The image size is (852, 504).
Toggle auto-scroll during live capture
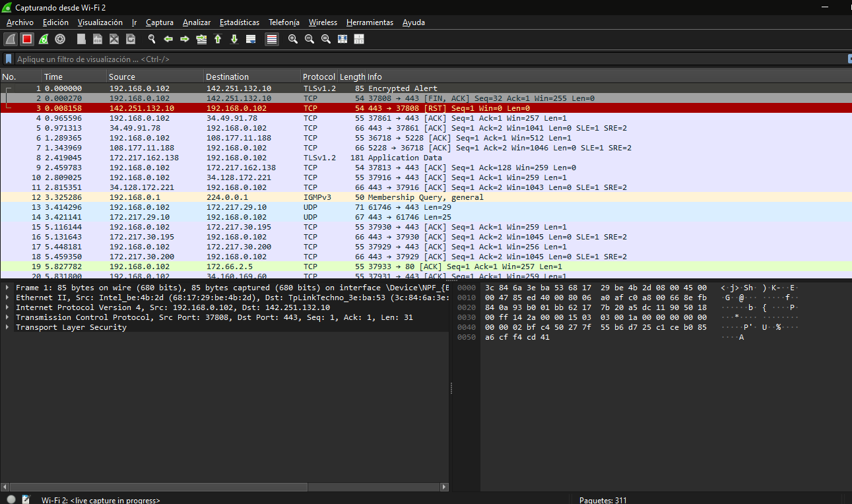click(251, 39)
